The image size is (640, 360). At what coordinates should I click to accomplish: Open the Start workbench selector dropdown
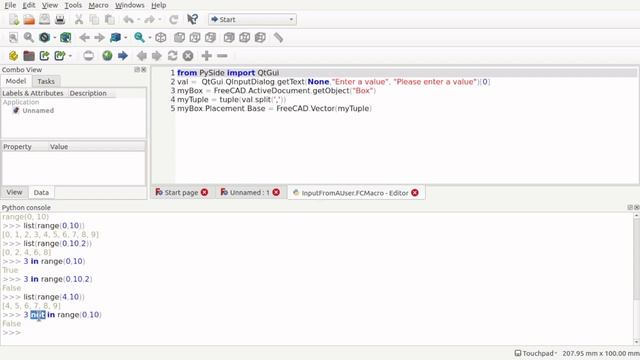(252, 20)
